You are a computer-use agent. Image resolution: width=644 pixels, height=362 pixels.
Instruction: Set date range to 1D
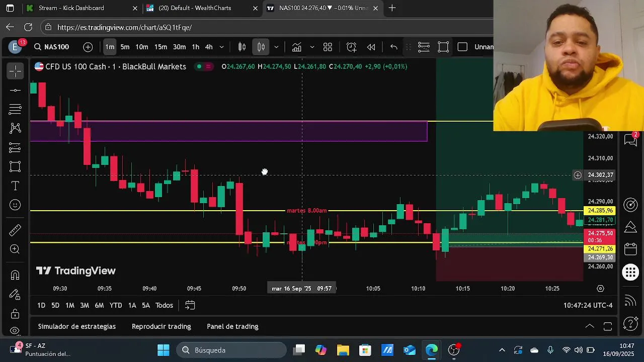[41, 305]
